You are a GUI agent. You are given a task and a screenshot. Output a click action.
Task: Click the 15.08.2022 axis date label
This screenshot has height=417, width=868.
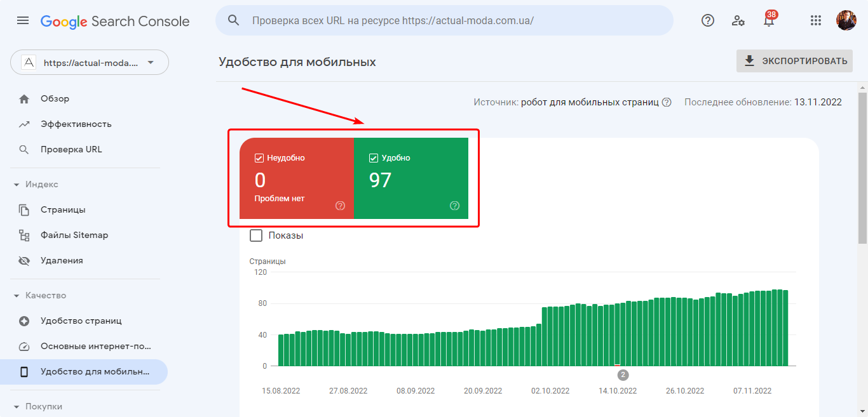[x=281, y=391]
